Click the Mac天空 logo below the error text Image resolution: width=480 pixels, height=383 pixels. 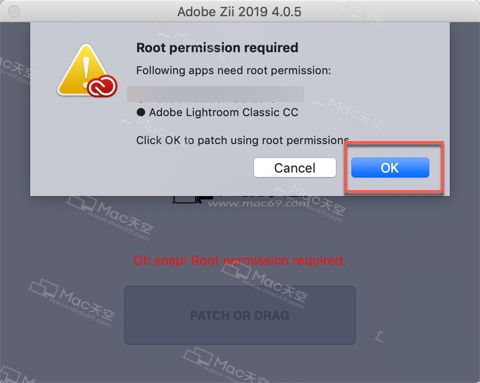pos(263,285)
